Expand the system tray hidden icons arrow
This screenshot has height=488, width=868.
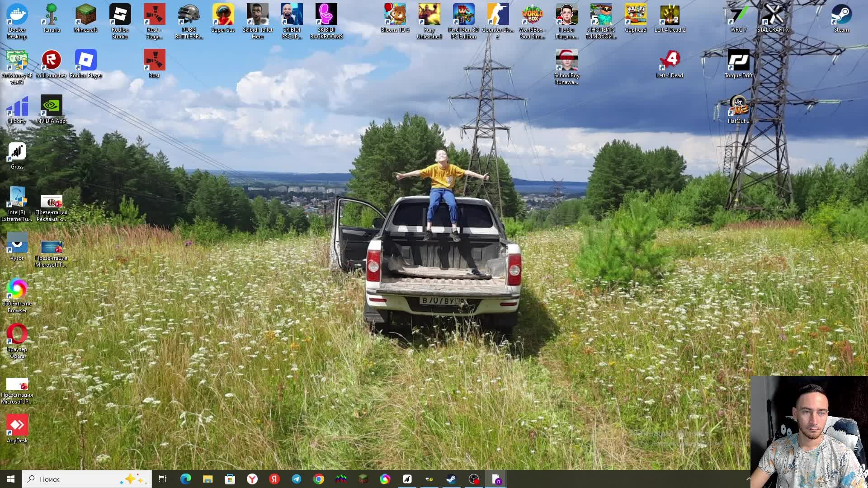coord(748,479)
